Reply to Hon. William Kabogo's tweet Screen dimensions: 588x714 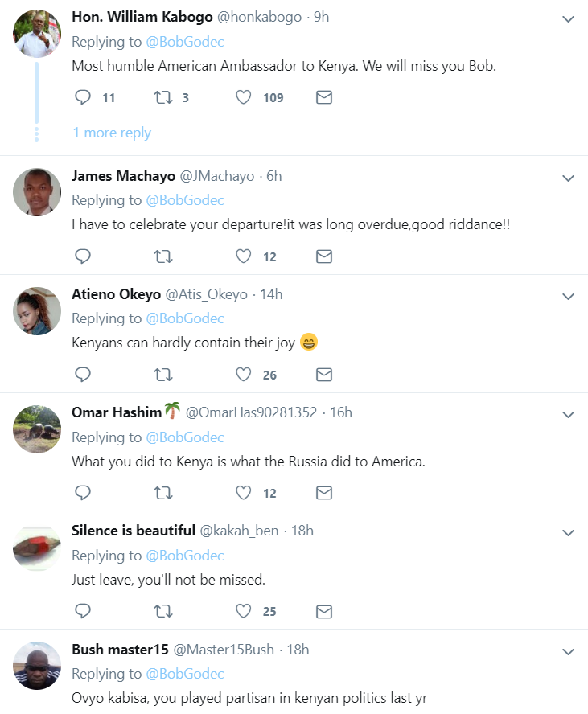click(83, 97)
